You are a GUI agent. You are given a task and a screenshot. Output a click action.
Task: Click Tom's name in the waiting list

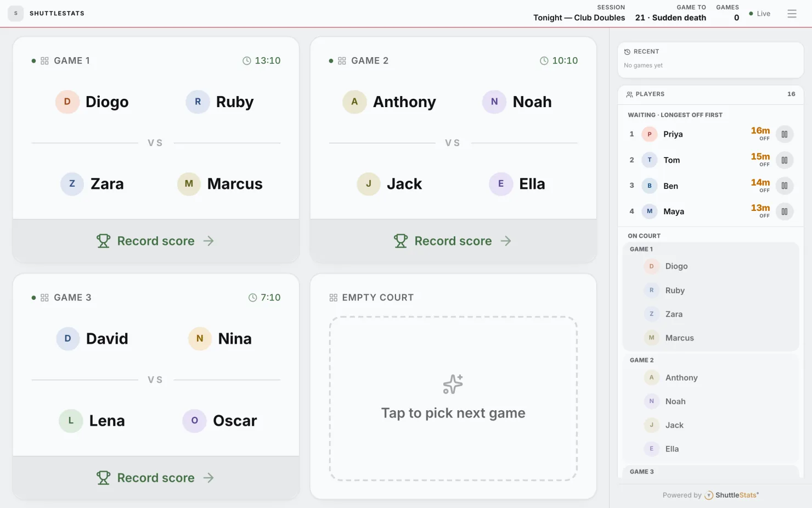click(672, 160)
